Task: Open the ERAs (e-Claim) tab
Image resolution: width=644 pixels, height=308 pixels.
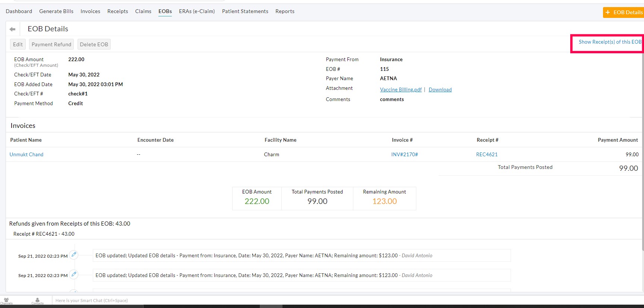Action: click(197, 11)
